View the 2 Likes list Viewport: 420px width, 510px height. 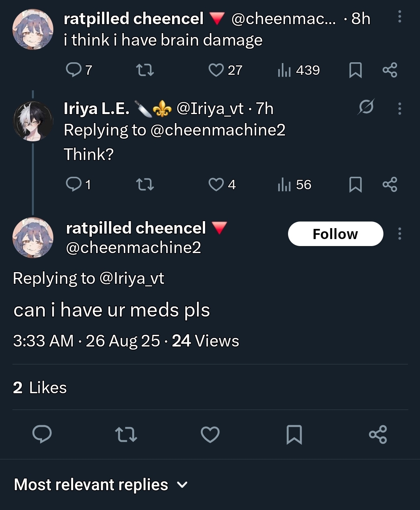40,388
